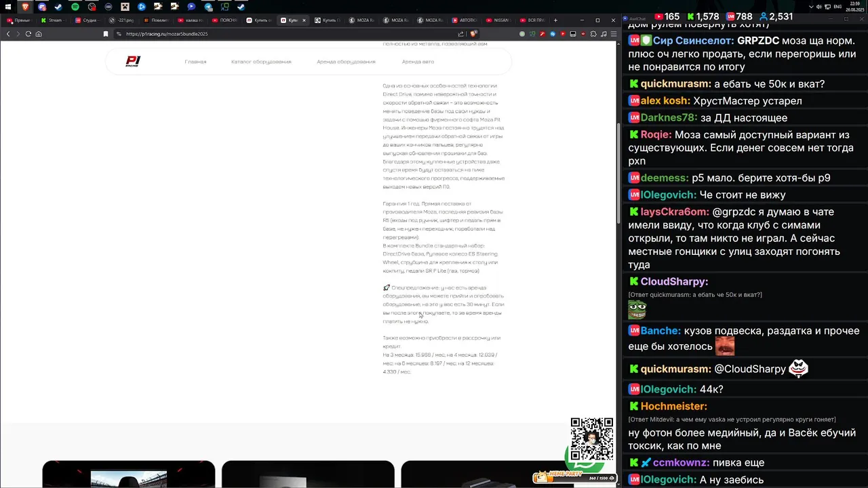Switch to the 'Stream' Kick tab
This screenshot has width=868, height=488.
pyautogui.click(x=54, y=20)
